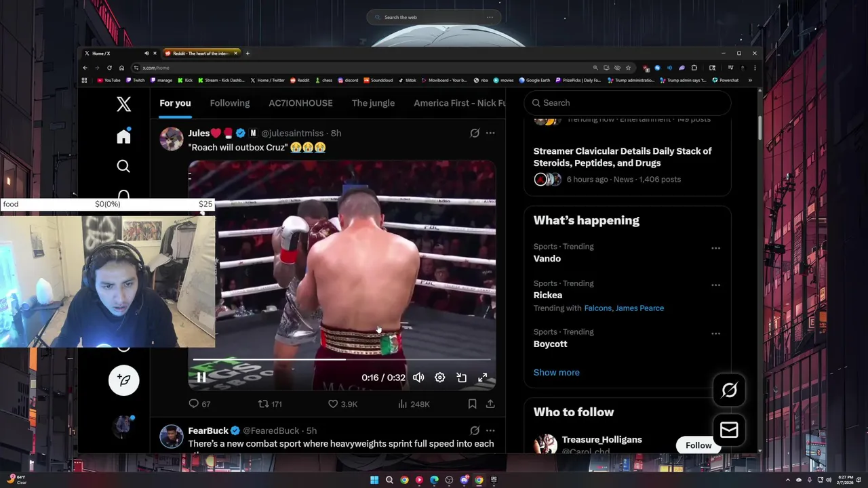Open the video settings gear
The width and height of the screenshot is (868, 488).
pyautogui.click(x=440, y=378)
